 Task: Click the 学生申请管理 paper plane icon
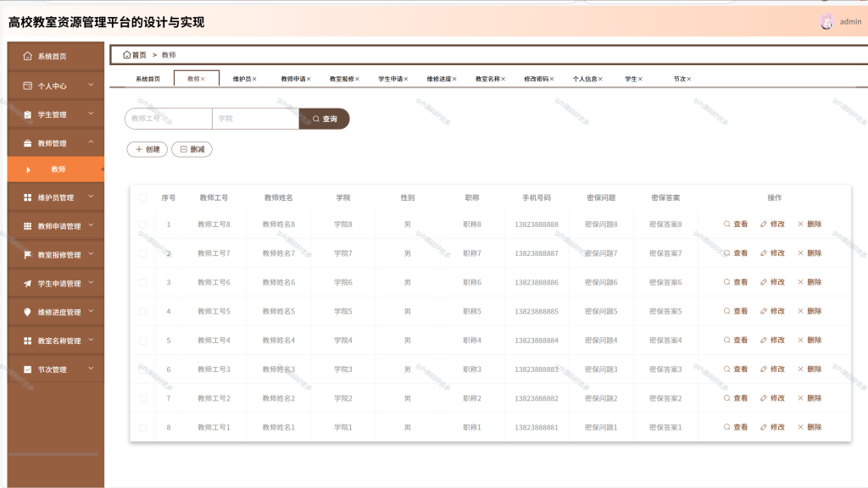tap(27, 284)
